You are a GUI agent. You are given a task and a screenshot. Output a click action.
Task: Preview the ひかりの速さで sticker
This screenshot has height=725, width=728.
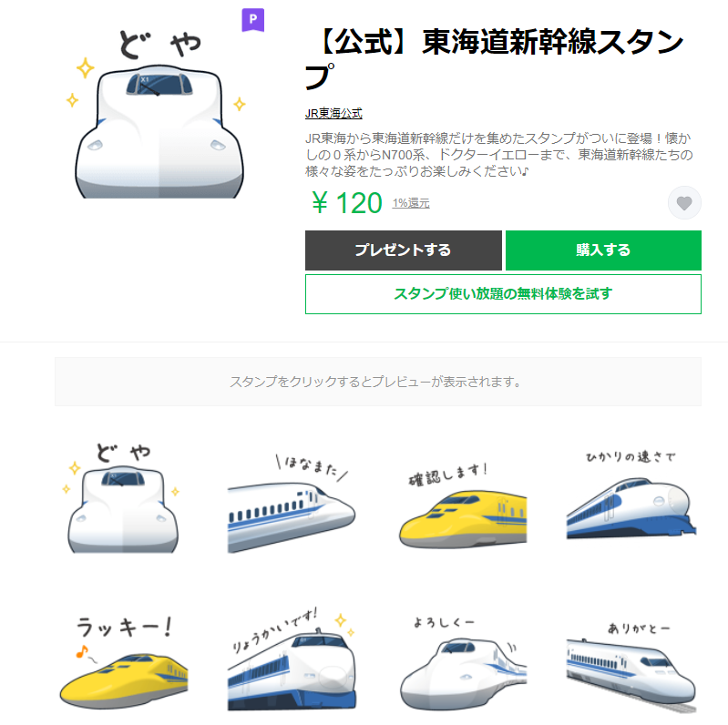tap(631, 495)
